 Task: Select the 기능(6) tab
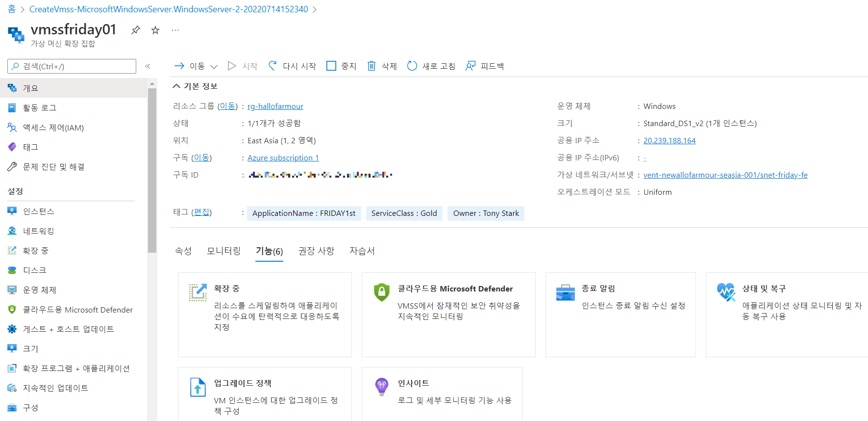click(269, 251)
